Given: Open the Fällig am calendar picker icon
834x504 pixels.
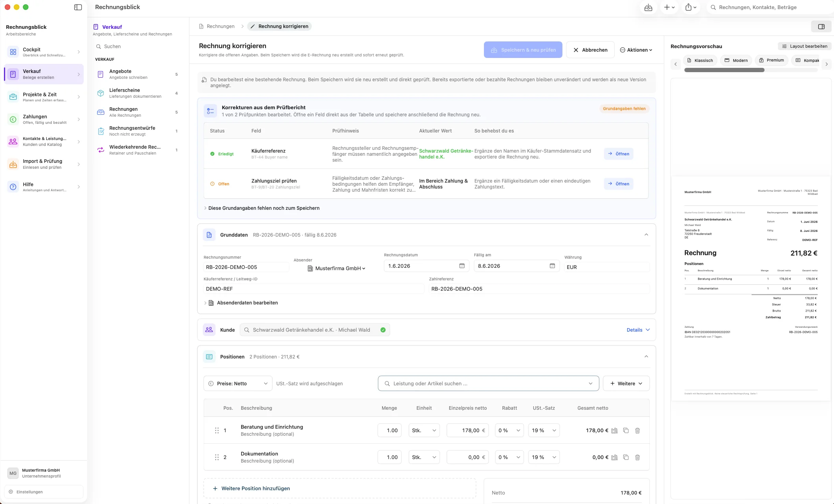Looking at the screenshot, I should coord(552,266).
